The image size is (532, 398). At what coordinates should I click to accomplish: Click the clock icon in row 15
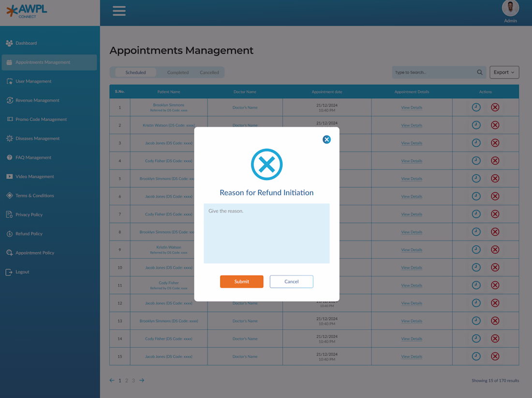(476, 356)
